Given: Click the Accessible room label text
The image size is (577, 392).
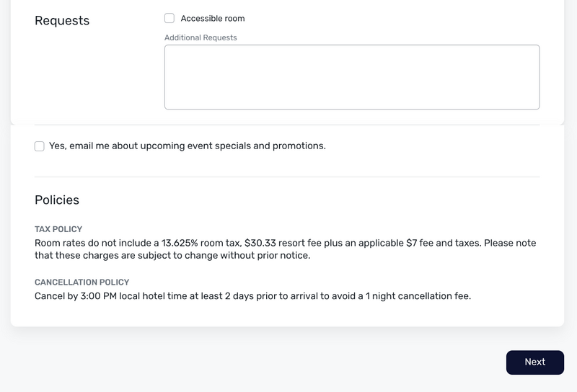Looking at the screenshot, I should (x=212, y=18).
